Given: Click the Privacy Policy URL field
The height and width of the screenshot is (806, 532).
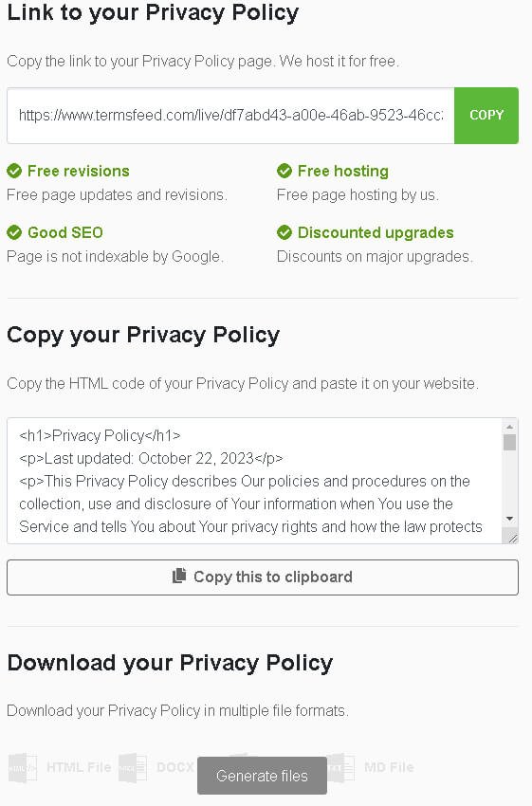Looking at the screenshot, I should coord(230,115).
